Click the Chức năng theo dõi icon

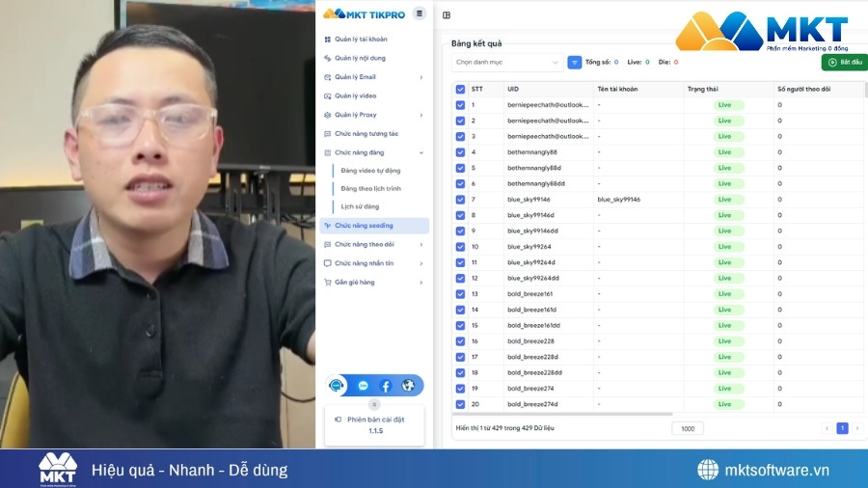tap(327, 244)
